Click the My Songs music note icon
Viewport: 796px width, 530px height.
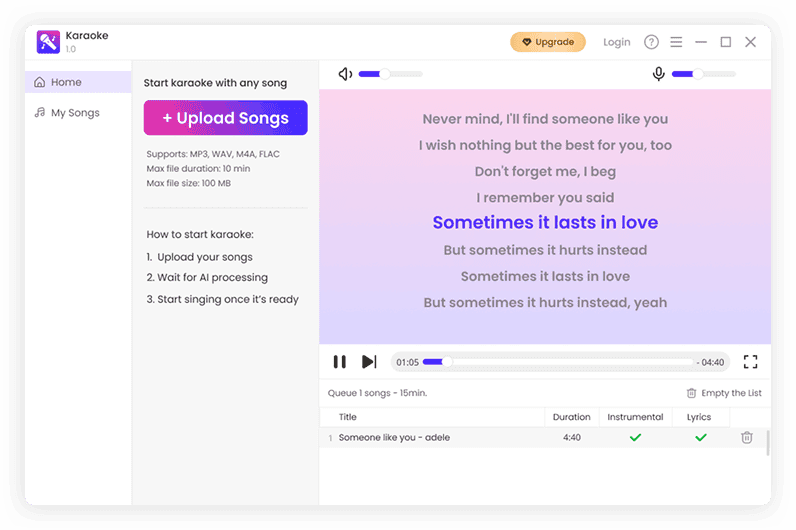[40, 113]
